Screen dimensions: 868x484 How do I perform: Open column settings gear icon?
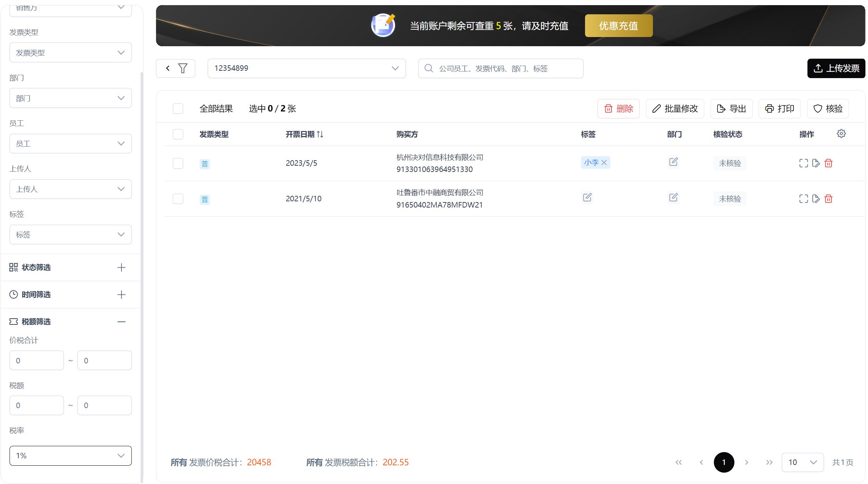pyautogui.click(x=841, y=133)
